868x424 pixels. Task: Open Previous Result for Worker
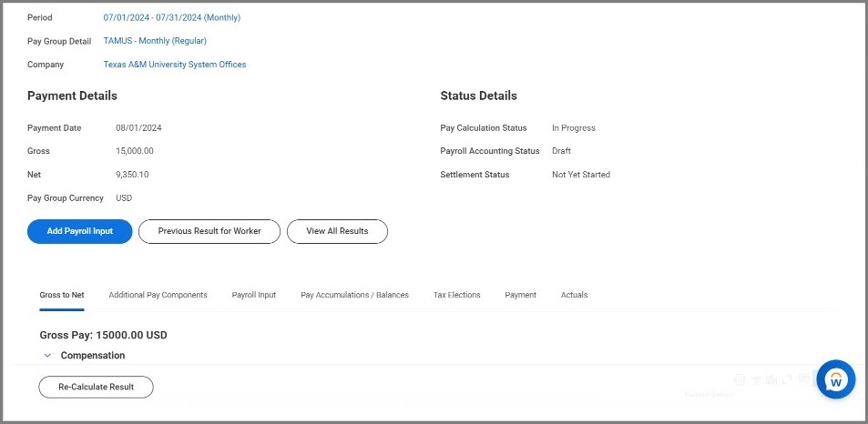click(x=209, y=231)
